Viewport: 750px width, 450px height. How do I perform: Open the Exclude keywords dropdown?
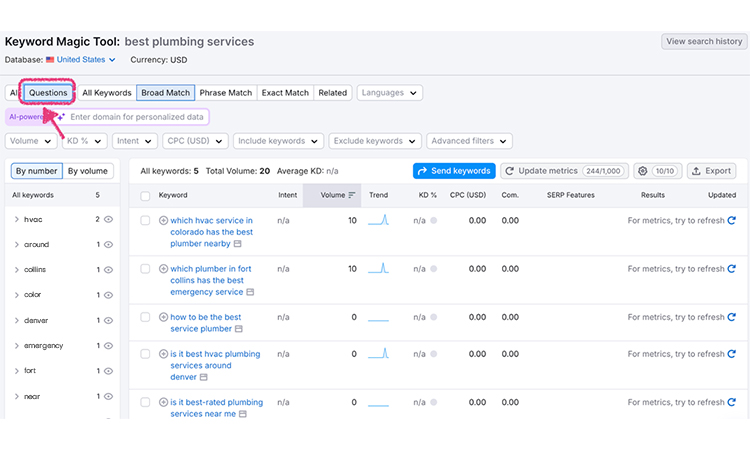point(375,141)
